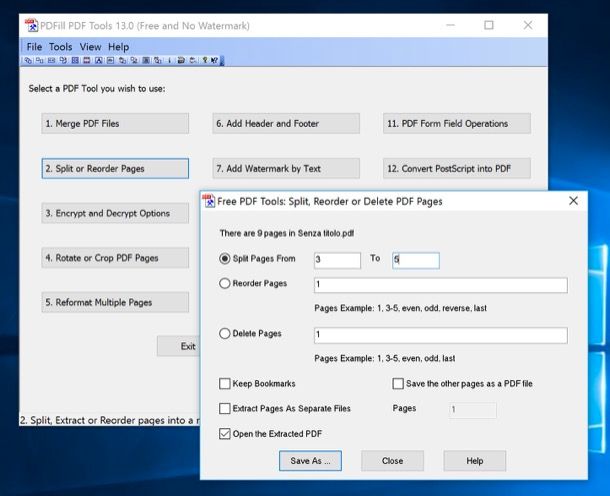Uncheck Open the Extracted PDF

pyautogui.click(x=225, y=433)
